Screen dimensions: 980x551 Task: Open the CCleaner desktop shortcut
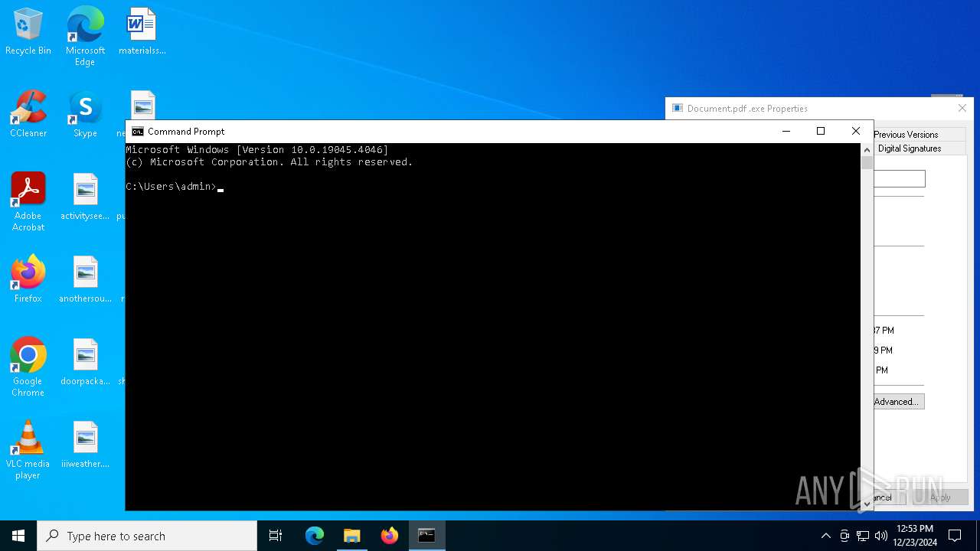28,114
